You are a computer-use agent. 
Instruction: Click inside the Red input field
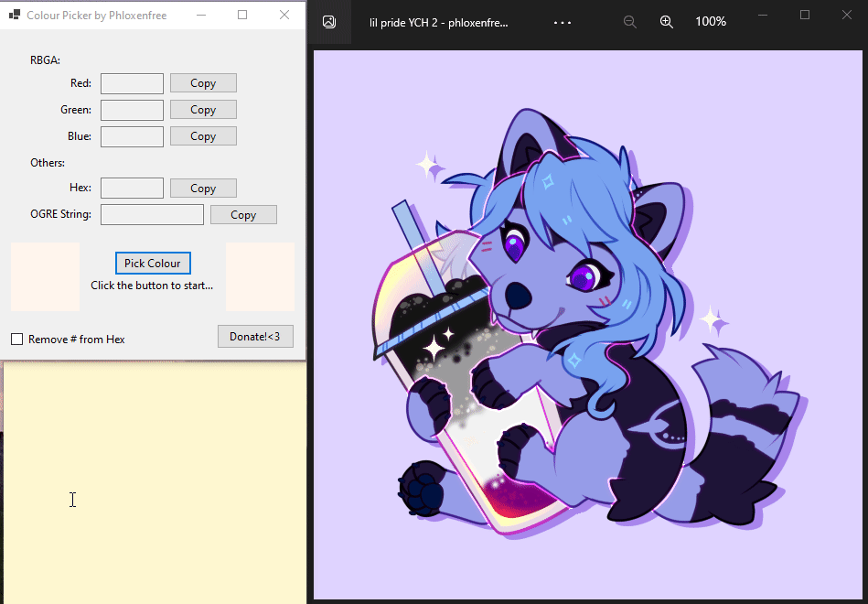click(132, 82)
